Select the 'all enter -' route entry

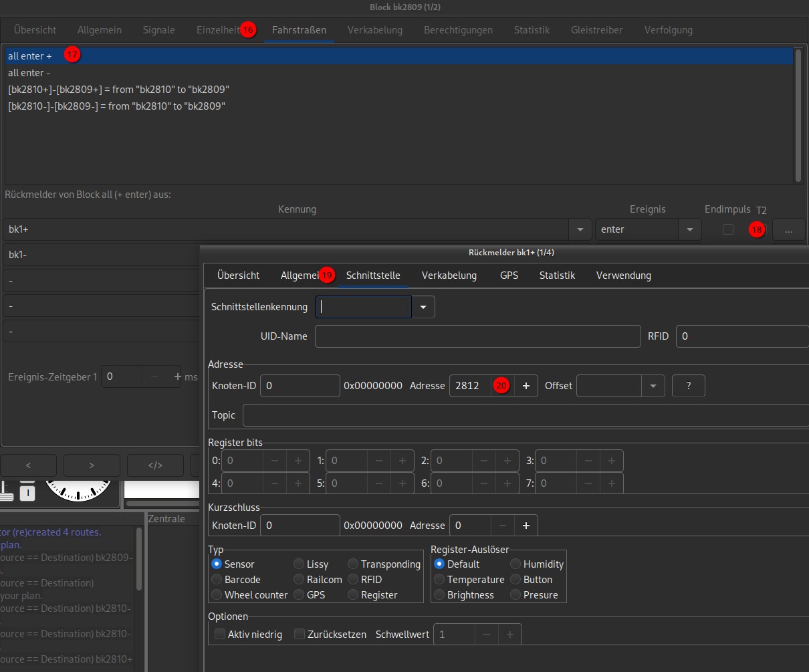[29, 73]
